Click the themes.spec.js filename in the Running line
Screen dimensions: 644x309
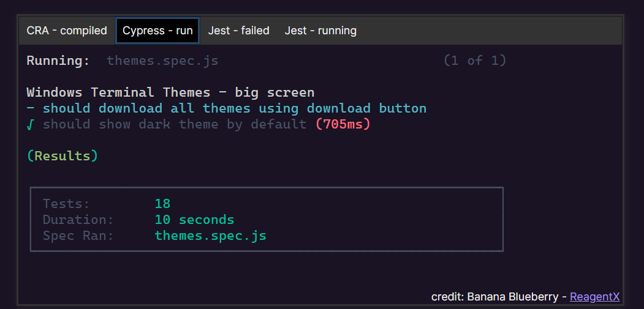pyautogui.click(x=162, y=61)
